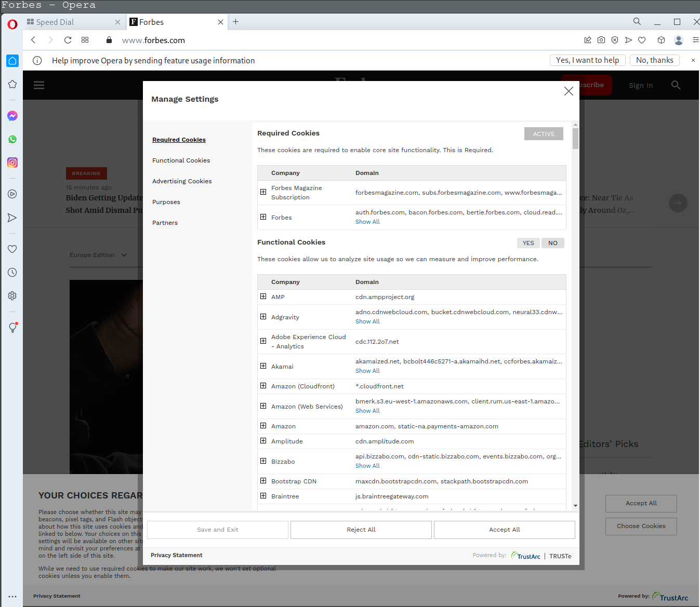The width and height of the screenshot is (700, 607).
Task: Select Advertising Cookies in the settings menu
Action: (182, 181)
